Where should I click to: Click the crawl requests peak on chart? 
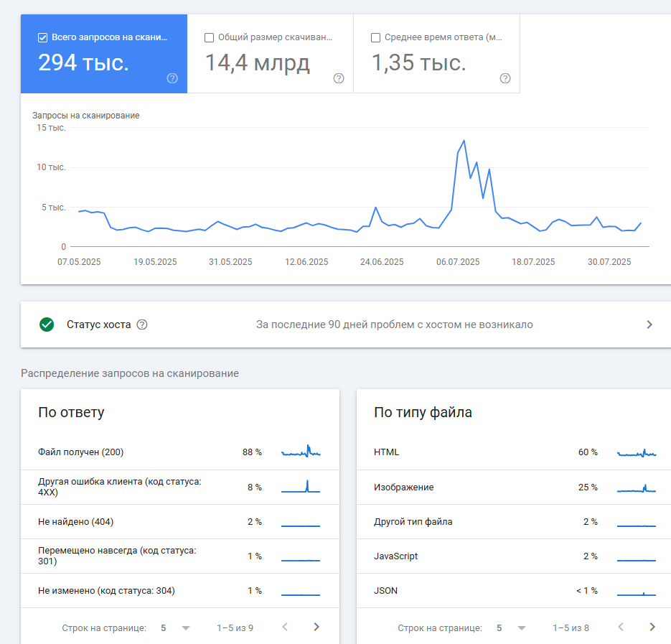(x=464, y=141)
